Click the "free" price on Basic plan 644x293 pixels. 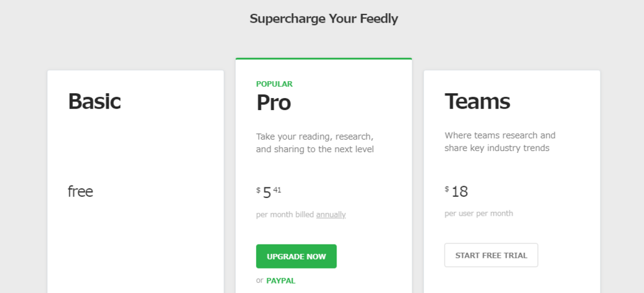tap(80, 191)
